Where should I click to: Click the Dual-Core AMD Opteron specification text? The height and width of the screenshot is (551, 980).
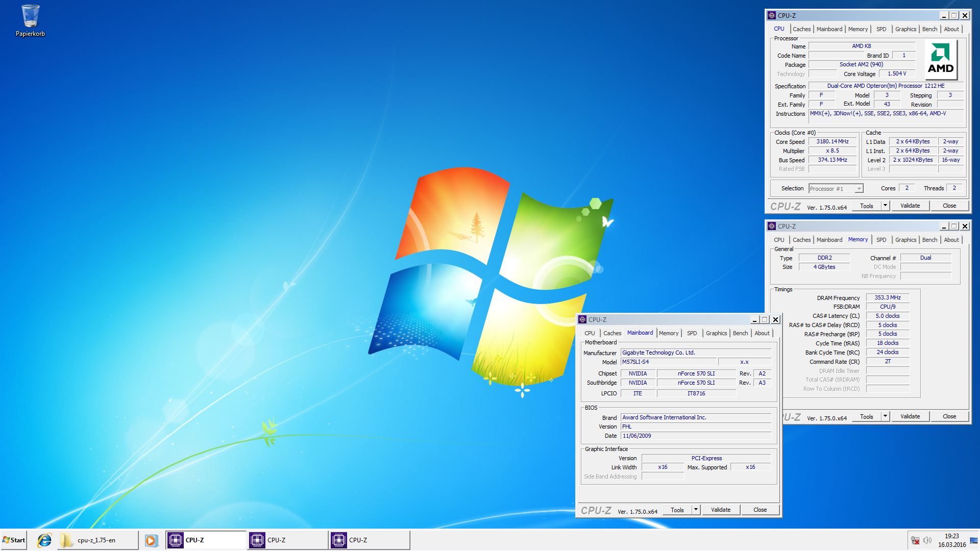pos(886,86)
